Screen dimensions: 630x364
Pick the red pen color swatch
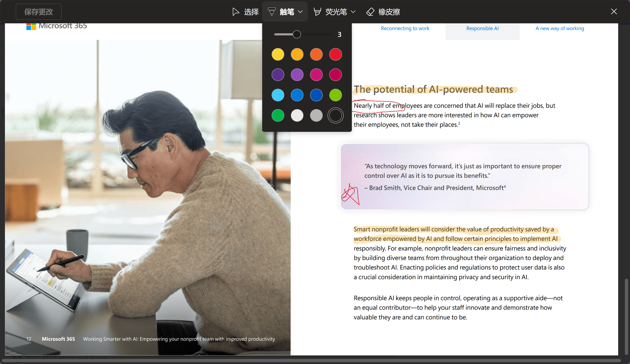[x=335, y=54]
